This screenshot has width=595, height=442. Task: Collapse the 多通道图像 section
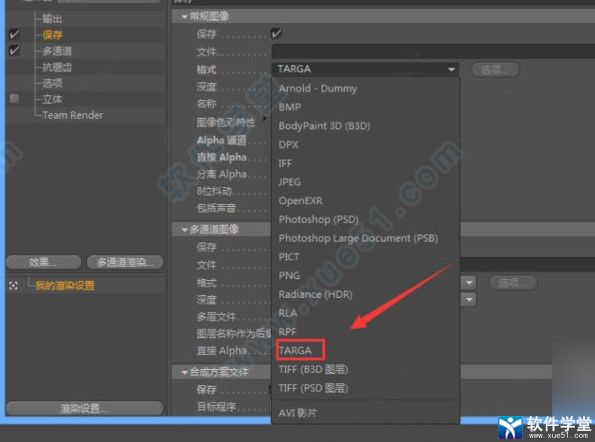pyautogui.click(x=185, y=230)
